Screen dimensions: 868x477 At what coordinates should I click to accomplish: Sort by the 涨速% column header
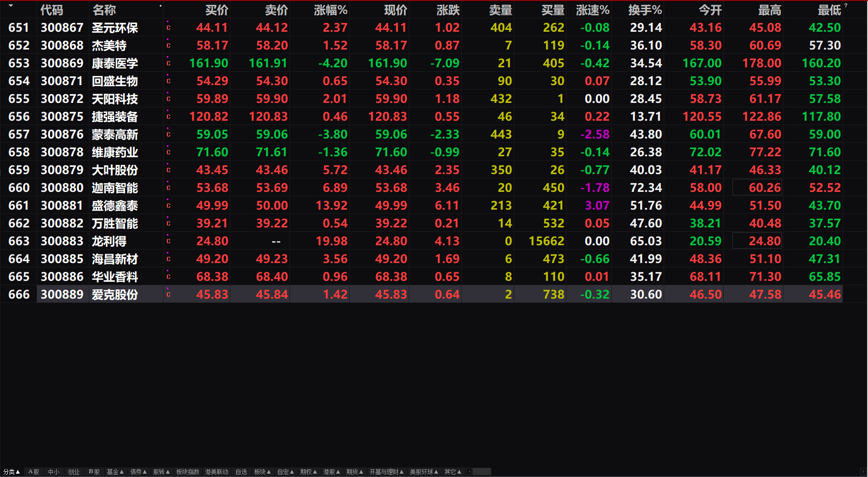[x=593, y=10]
